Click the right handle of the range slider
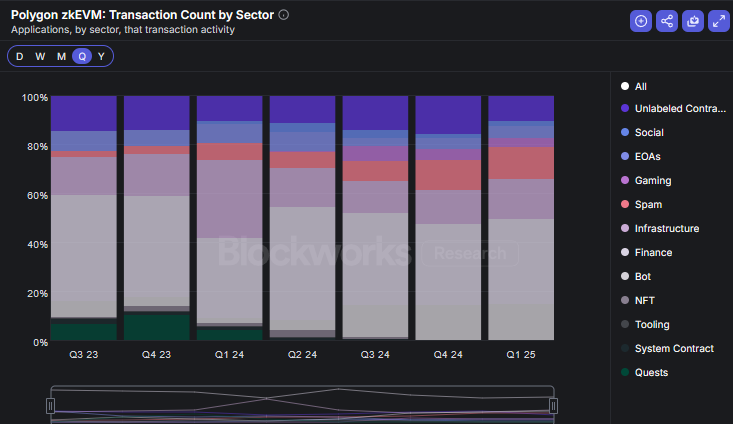The width and height of the screenshot is (733, 424). 553,406
